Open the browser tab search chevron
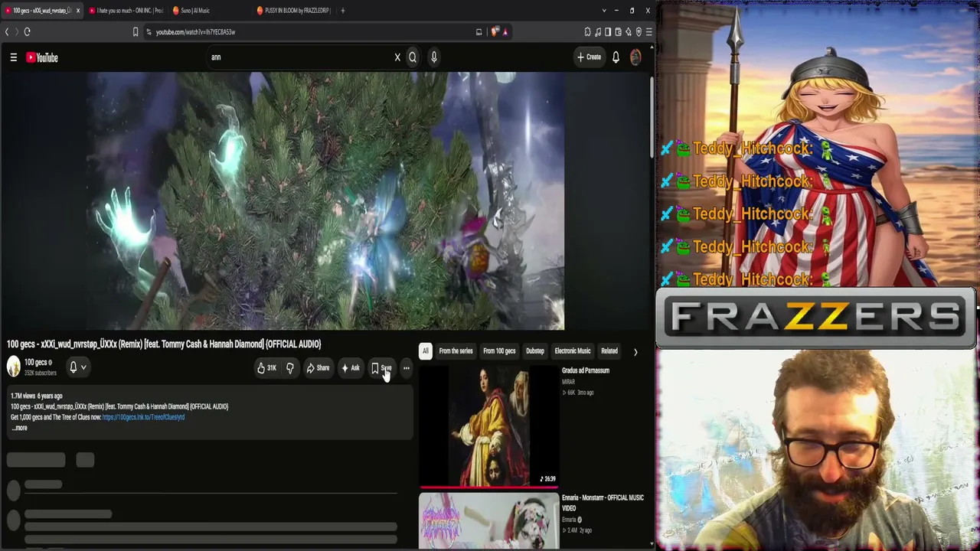 [603, 11]
